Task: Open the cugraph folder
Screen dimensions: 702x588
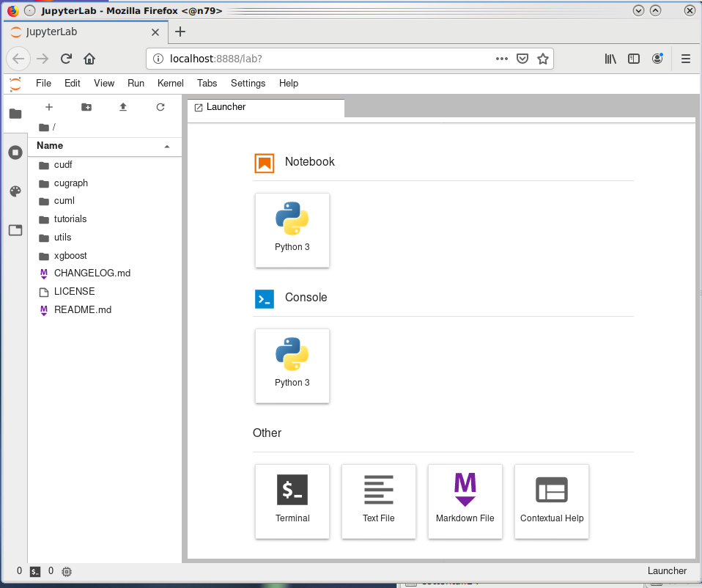Action: click(x=105, y=183)
